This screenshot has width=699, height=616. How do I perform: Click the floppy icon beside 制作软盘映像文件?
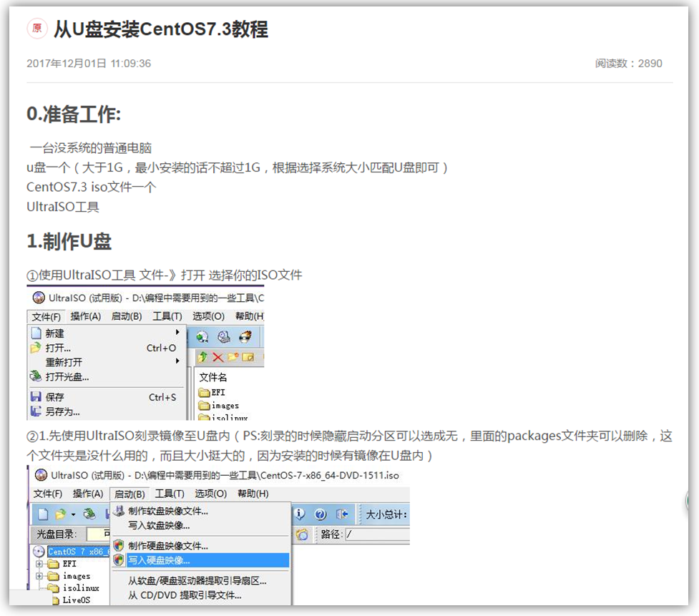click(119, 511)
